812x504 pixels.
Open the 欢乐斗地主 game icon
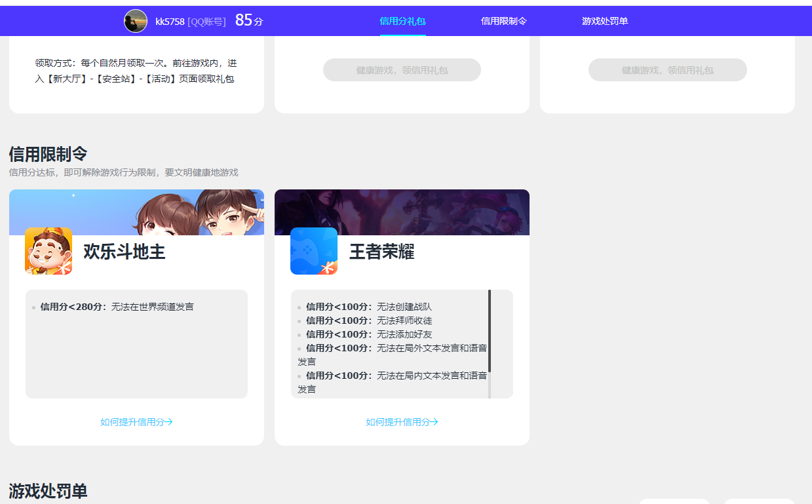click(x=48, y=251)
